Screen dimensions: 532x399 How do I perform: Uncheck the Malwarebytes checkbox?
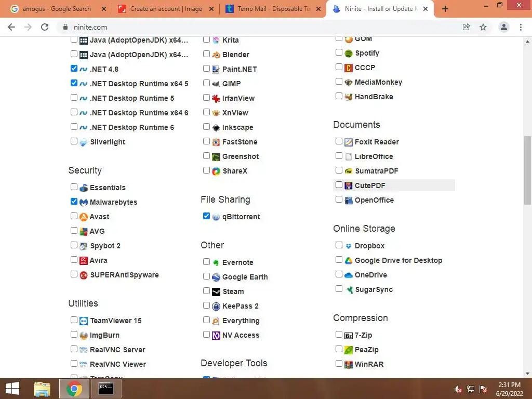pyautogui.click(x=74, y=202)
